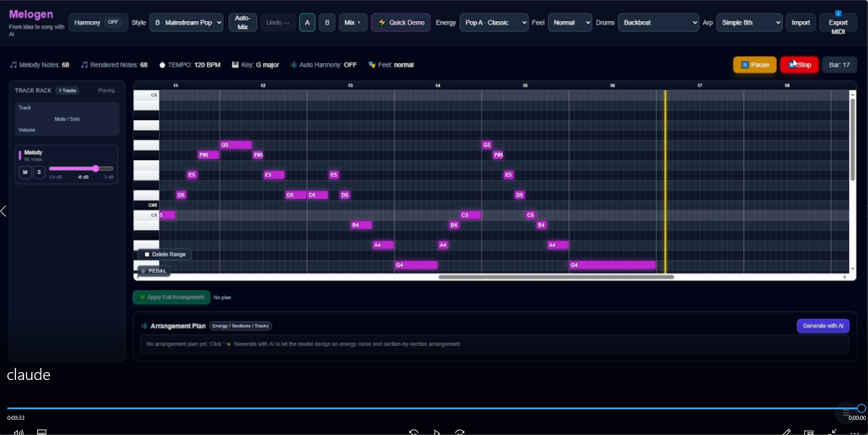The width and height of the screenshot is (868, 435).
Task: Switch to variation B
Action: (x=327, y=22)
